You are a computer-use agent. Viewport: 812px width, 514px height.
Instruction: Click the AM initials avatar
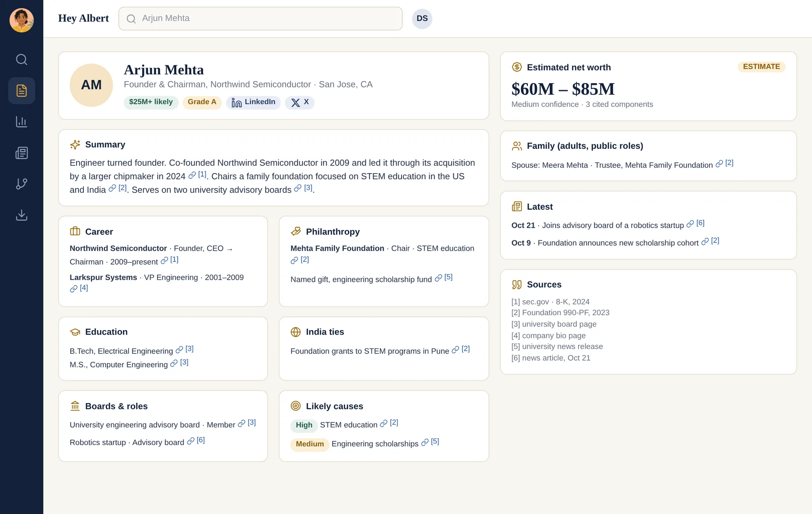click(x=91, y=85)
